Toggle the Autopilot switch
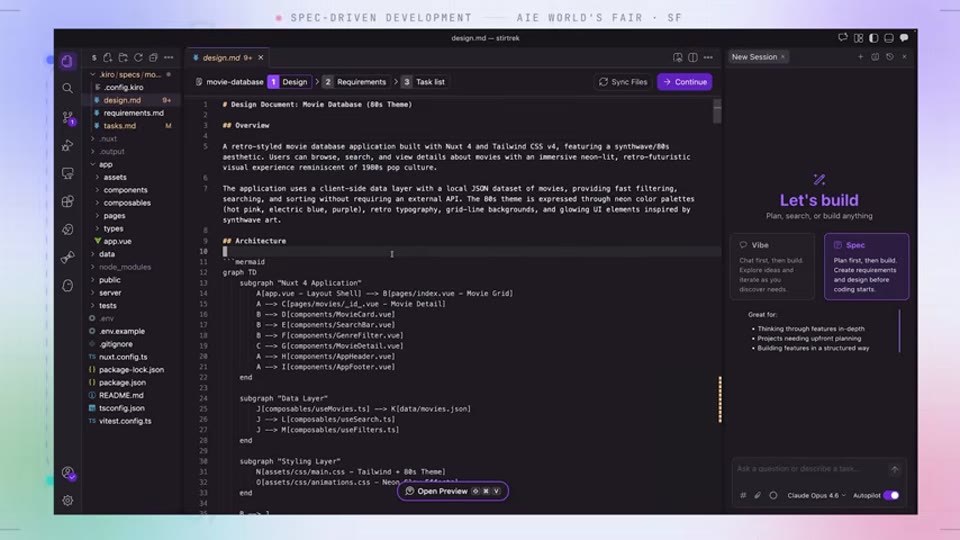The height and width of the screenshot is (540, 960). tap(891, 495)
